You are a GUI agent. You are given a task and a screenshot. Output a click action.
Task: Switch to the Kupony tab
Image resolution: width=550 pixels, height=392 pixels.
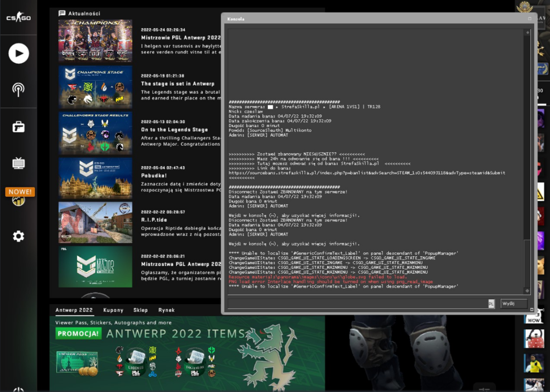(x=113, y=310)
